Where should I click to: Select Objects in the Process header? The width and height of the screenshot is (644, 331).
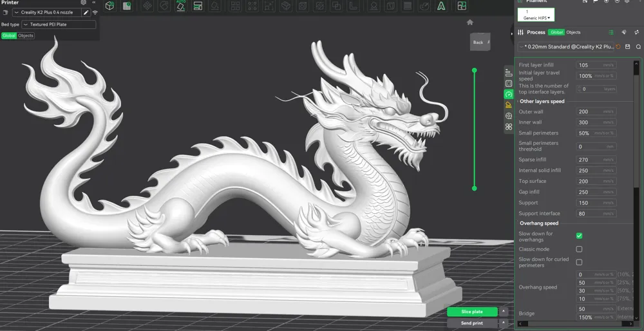[573, 32]
